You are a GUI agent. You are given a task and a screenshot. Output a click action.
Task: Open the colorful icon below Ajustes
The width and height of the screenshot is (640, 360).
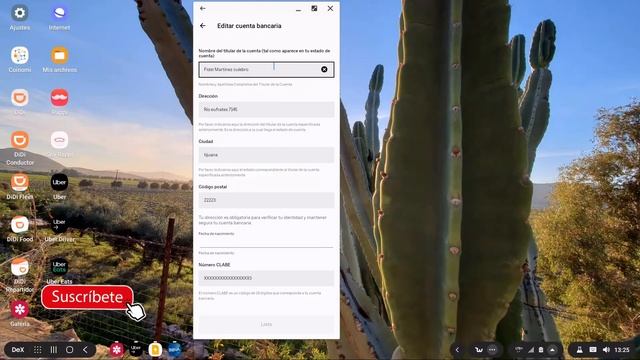[20, 56]
